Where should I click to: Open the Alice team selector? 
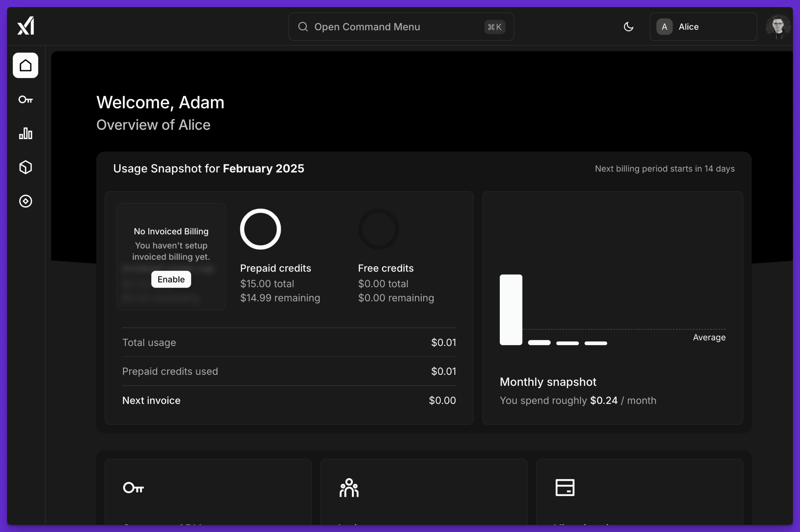[x=703, y=27]
